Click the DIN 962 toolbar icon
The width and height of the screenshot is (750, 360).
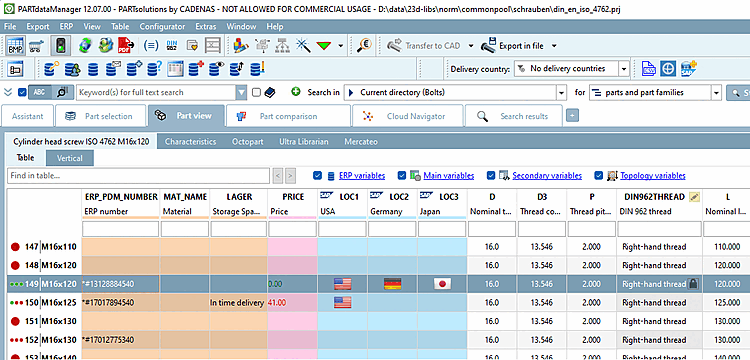point(172,46)
